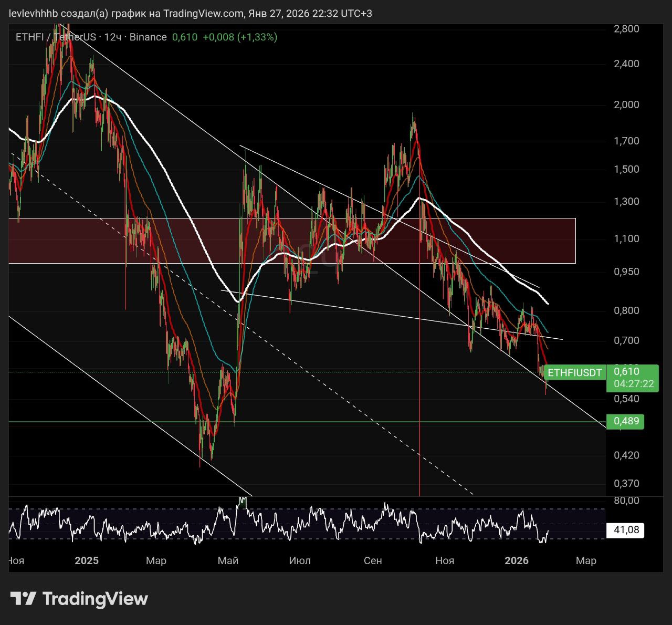The width and height of the screenshot is (672, 625).
Task: Click the current price label with countdown
Action: tap(633, 378)
